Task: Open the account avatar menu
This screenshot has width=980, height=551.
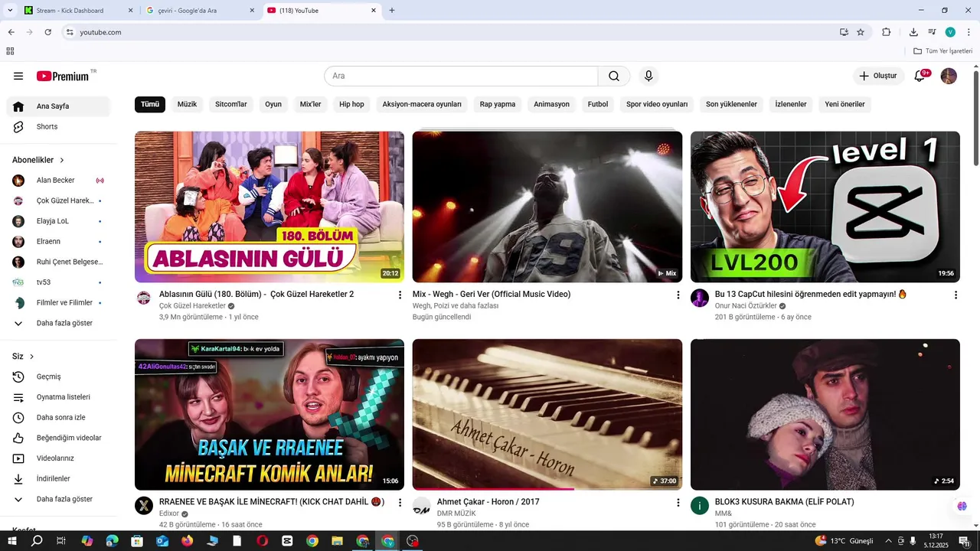Action: (949, 76)
